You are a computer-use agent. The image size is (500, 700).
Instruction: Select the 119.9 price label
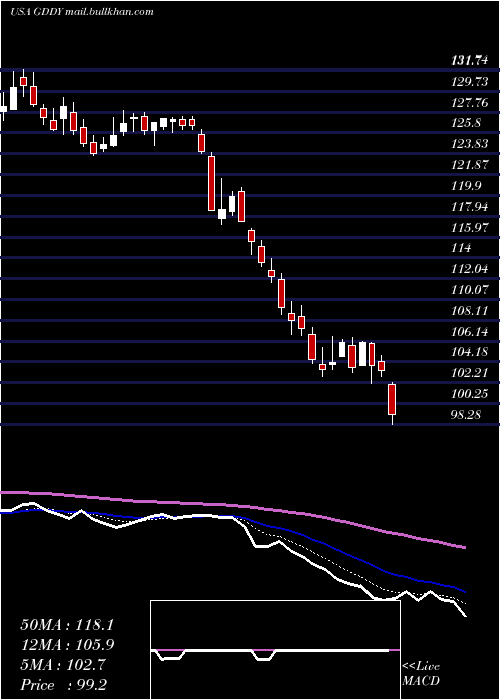pos(466,185)
